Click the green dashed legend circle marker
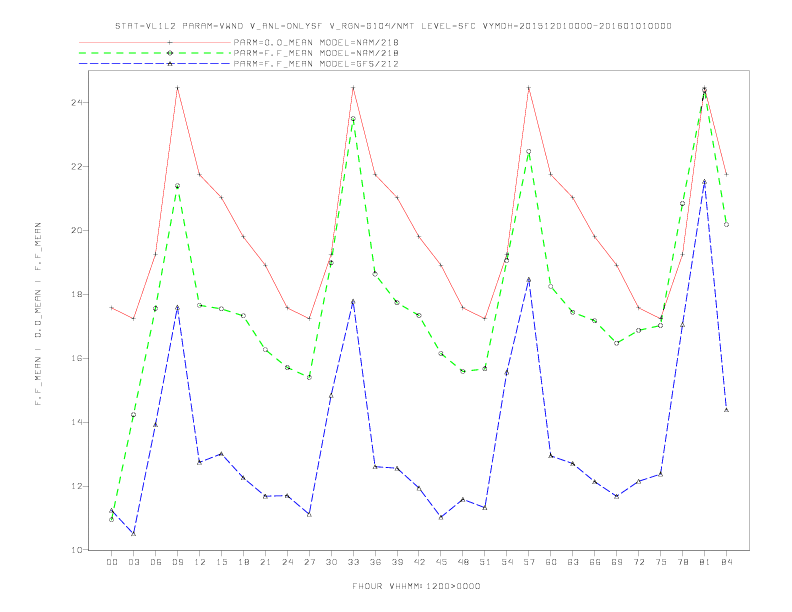 click(x=170, y=53)
